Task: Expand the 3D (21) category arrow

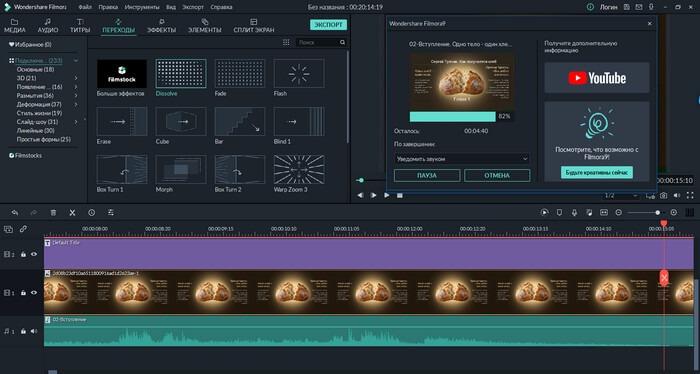Action: pos(76,78)
